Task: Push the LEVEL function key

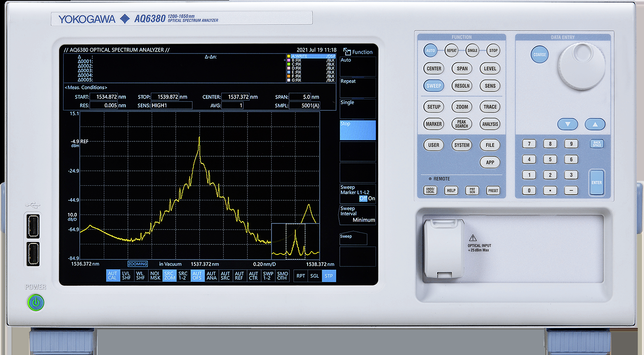Action: [490, 69]
